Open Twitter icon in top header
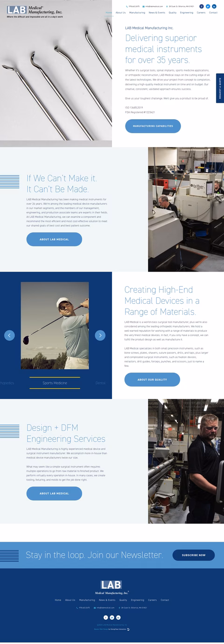 click(208, 7)
